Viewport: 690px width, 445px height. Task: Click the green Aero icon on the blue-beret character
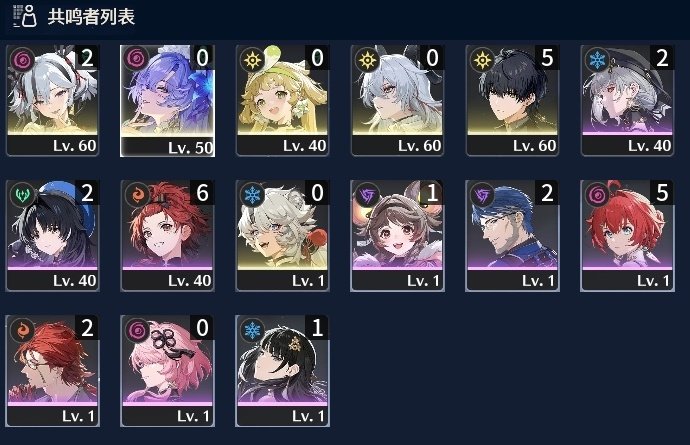(22, 195)
